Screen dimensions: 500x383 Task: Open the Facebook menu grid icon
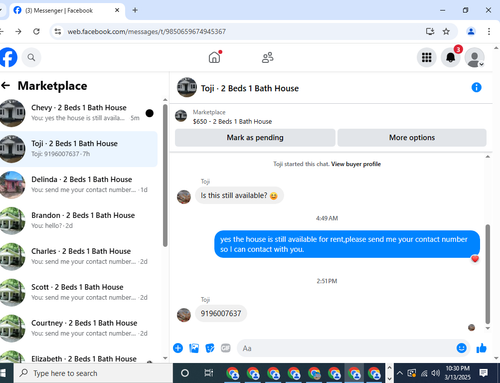coord(426,57)
